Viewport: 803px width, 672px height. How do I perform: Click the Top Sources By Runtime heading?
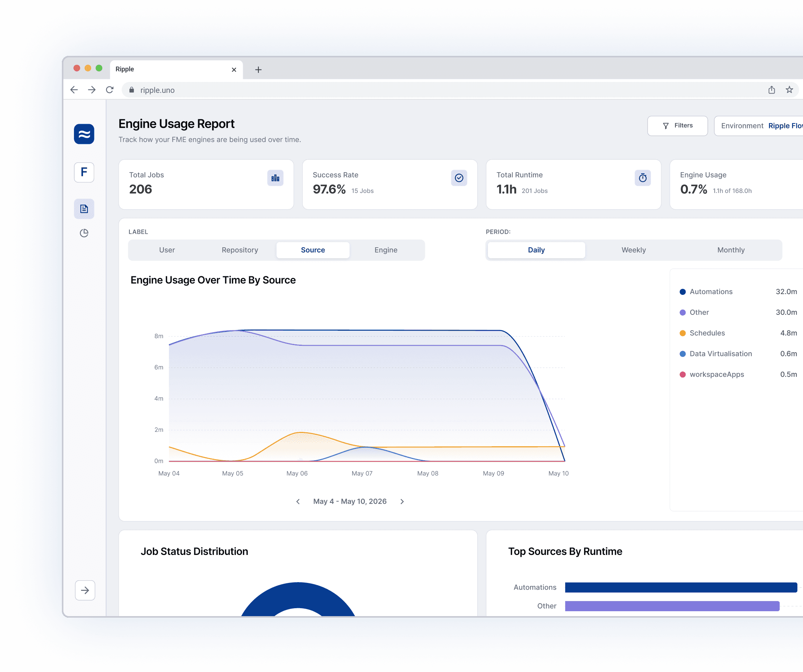[x=565, y=552]
